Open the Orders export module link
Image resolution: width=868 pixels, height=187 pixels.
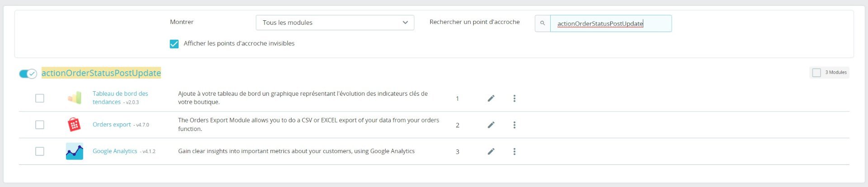click(112, 125)
